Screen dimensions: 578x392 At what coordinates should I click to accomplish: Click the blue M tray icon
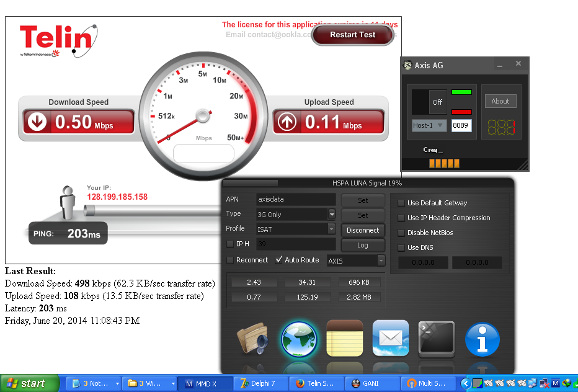tap(556, 383)
